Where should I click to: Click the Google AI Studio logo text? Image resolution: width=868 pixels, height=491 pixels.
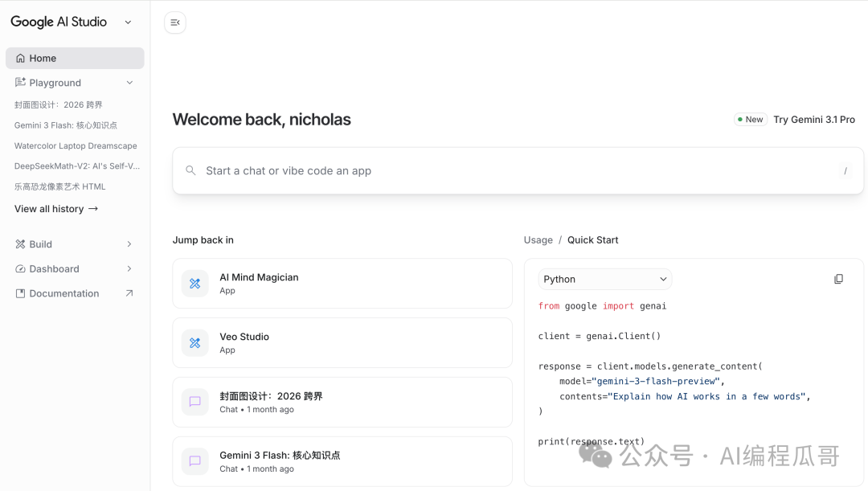point(59,23)
